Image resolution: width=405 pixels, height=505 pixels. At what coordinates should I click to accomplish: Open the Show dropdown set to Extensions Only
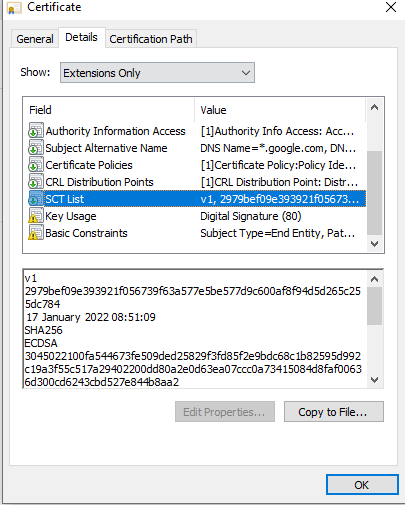point(157,72)
